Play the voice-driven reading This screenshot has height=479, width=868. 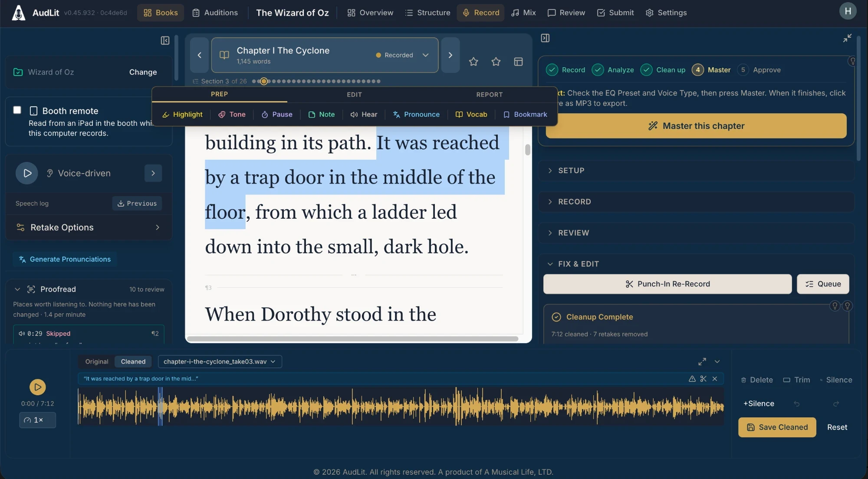[x=27, y=173]
